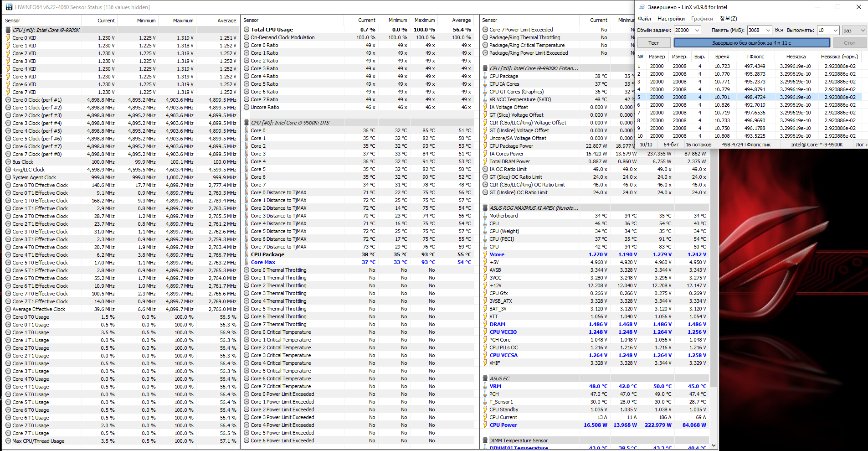
Task: Click the "Лог" button in LinX status bar
Action: pyautogui.click(x=860, y=145)
